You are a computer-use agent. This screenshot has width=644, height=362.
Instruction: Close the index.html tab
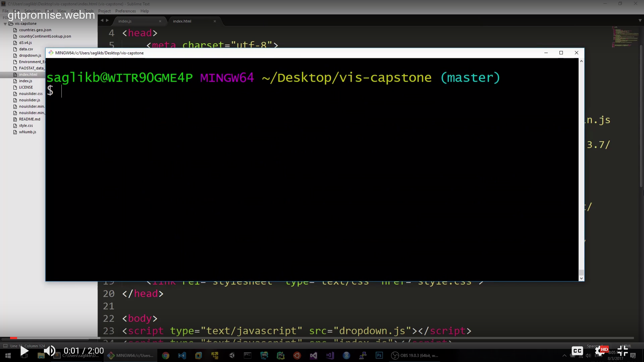[215, 21]
